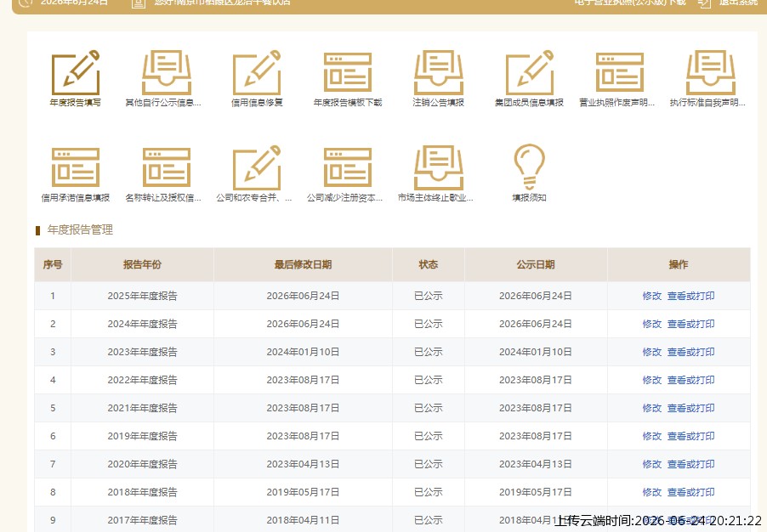Click 查看或打印 for 2020年年度报告

tap(690, 464)
